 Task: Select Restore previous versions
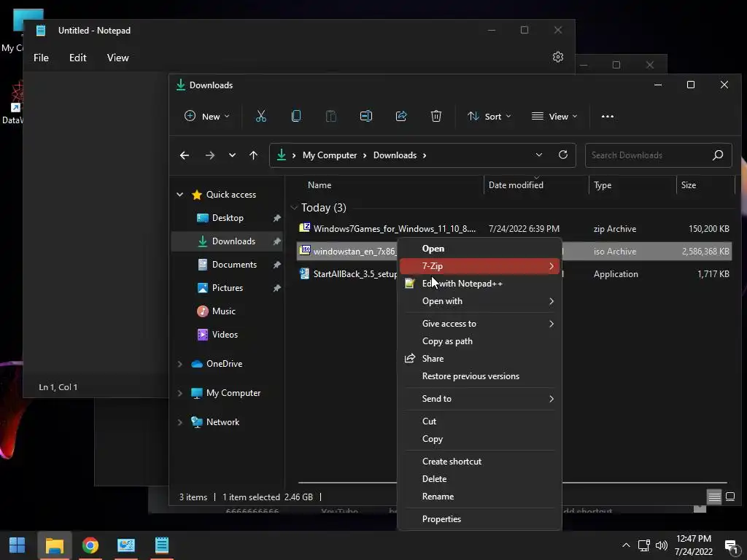pyautogui.click(x=480, y=376)
